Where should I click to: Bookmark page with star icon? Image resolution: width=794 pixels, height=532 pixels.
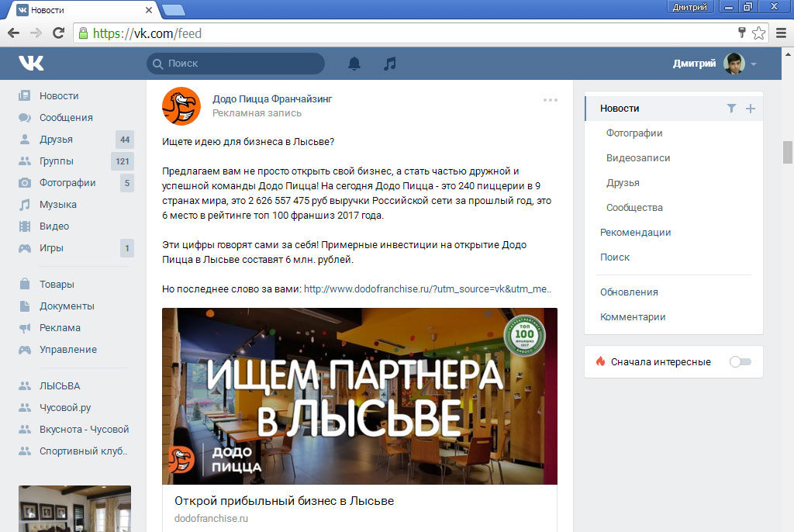tap(758, 33)
